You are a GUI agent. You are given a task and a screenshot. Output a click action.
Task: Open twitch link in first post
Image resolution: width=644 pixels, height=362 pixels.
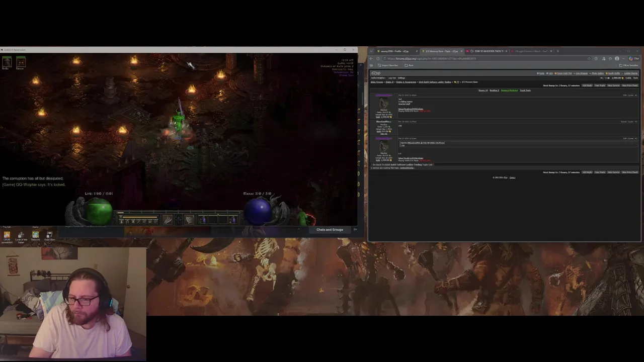pos(411,109)
